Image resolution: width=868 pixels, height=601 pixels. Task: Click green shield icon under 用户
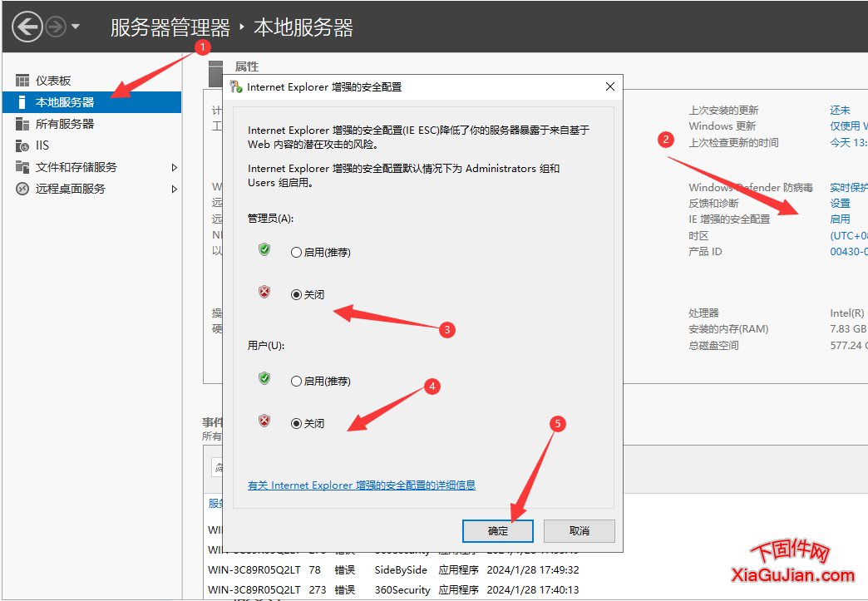tap(264, 378)
